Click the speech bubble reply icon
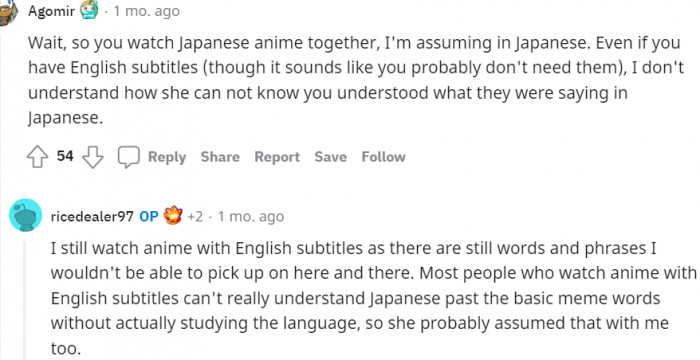The image size is (700, 360). click(129, 157)
